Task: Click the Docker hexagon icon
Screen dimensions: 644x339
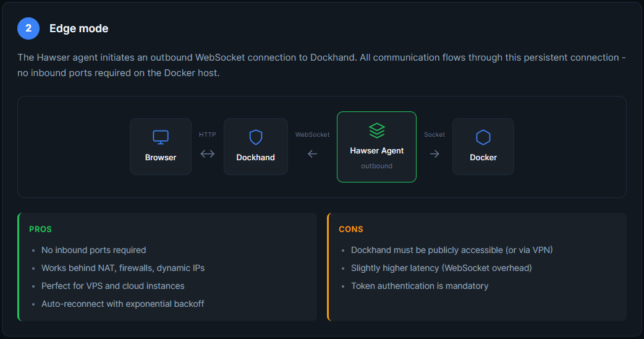Action: [x=483, y=137]
